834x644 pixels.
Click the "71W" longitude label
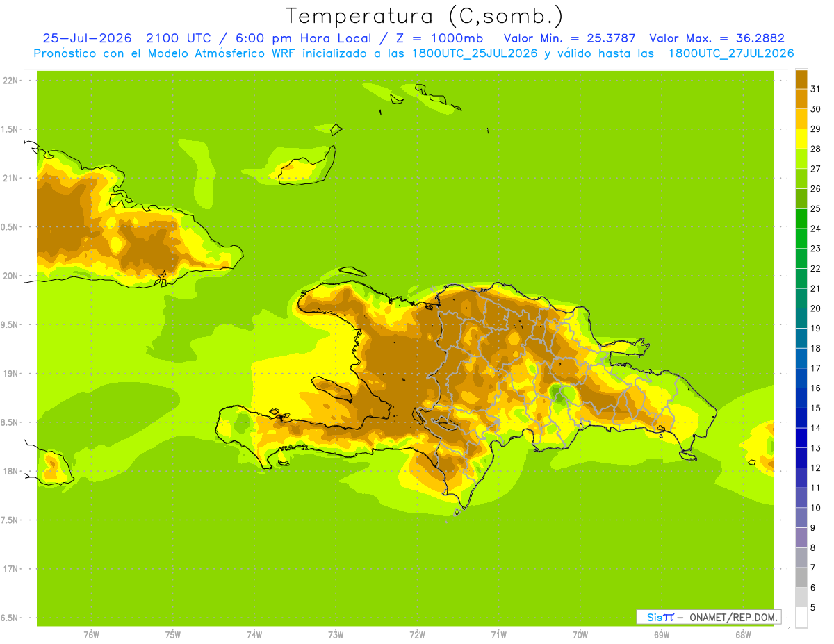pyautogui.click(x=498, y=635)
